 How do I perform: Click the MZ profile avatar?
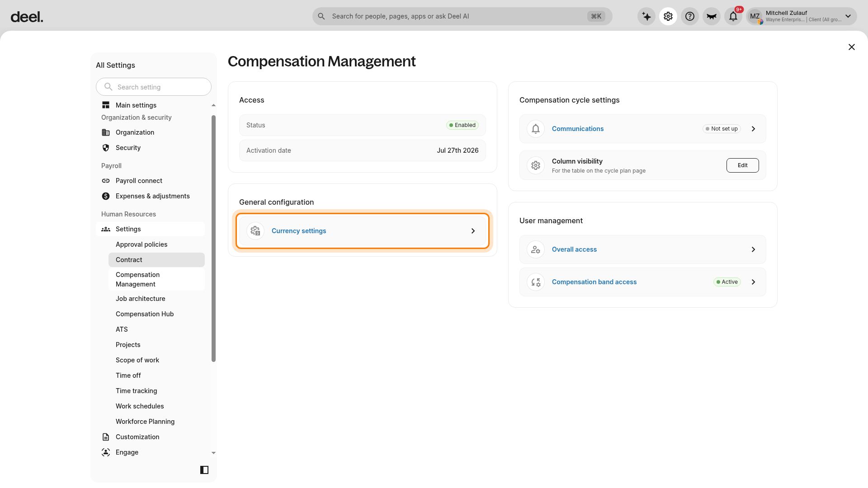point(755,16)
